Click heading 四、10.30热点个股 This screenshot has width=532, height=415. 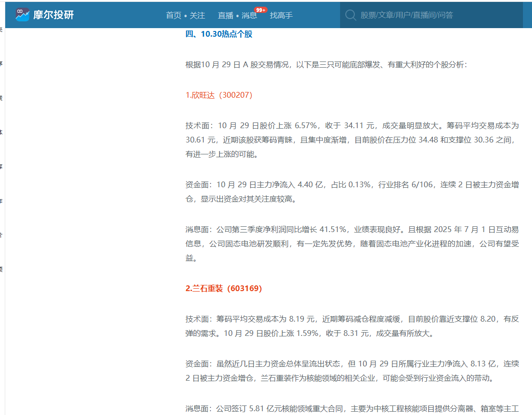point(219,34)
